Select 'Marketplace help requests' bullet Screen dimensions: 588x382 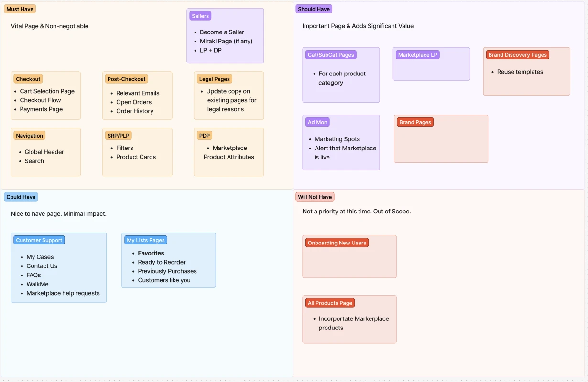(63, 293)
